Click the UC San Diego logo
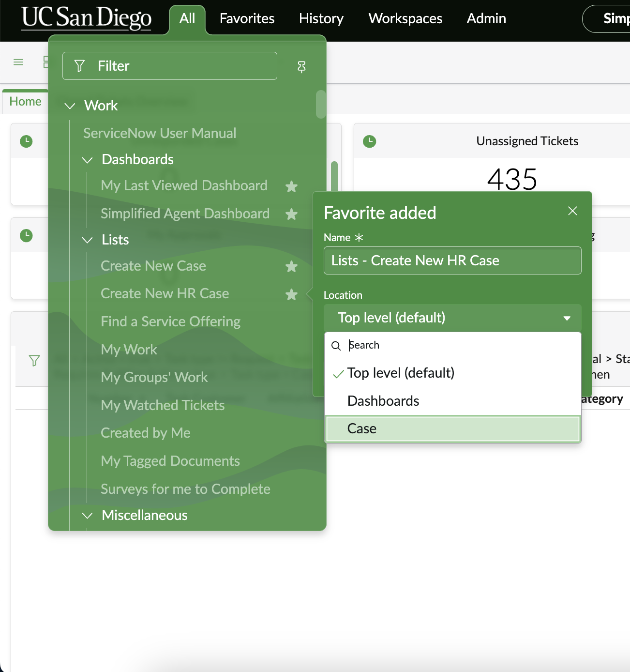 coord(86,18)
